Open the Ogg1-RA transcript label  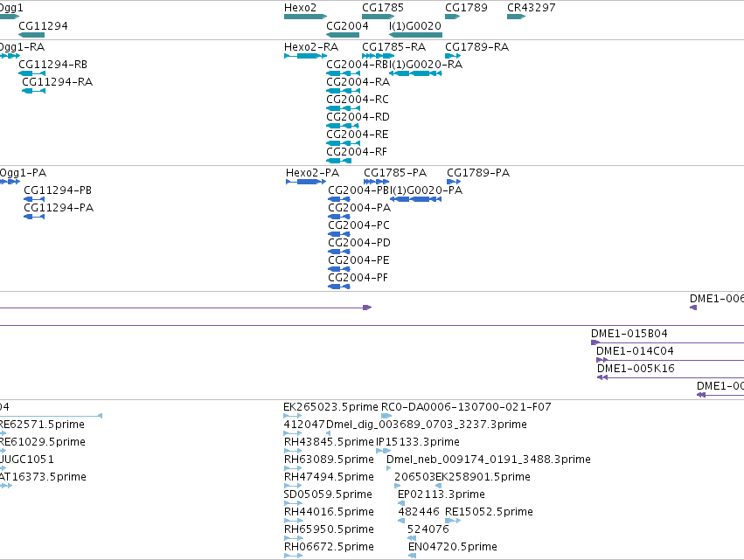point(22,47)
